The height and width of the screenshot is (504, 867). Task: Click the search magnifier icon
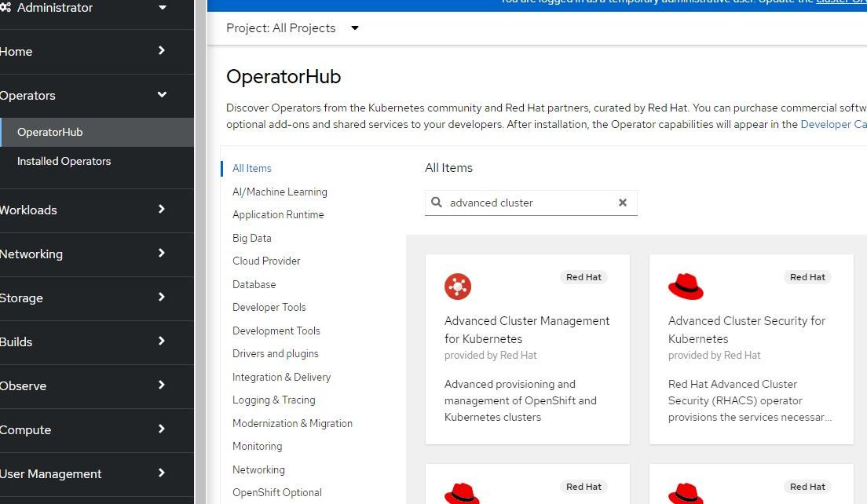[437, 203]
